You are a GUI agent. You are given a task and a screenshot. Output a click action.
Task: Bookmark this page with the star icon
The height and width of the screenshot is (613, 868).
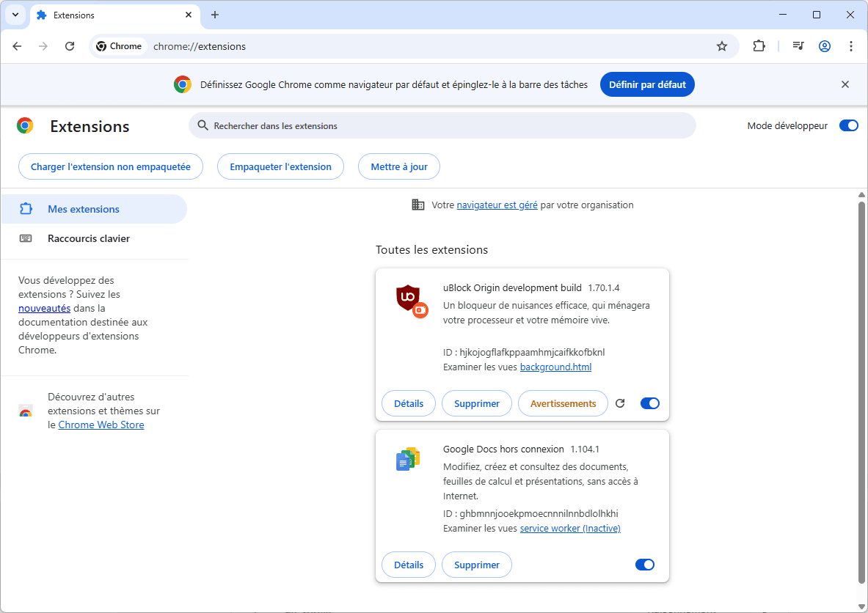point(722,46)
